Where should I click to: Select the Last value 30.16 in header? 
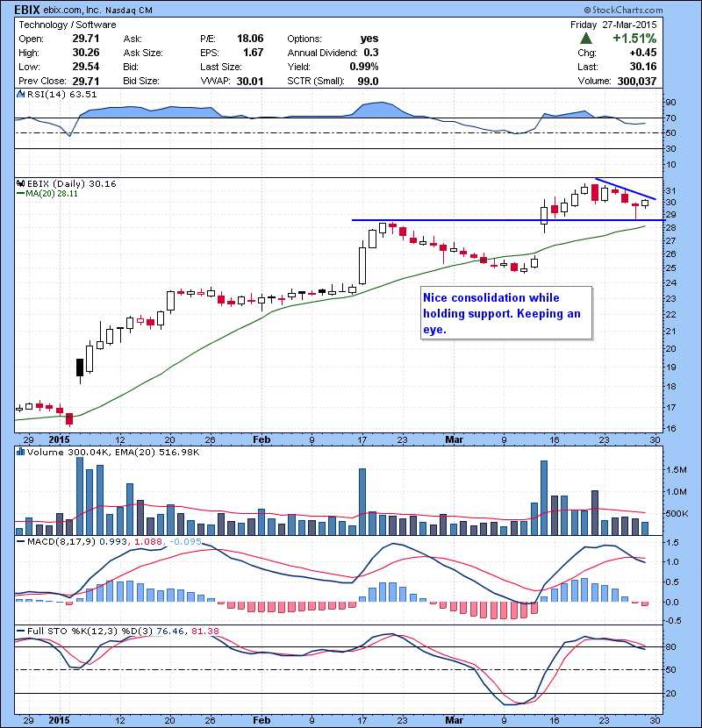tap(643, 67)
